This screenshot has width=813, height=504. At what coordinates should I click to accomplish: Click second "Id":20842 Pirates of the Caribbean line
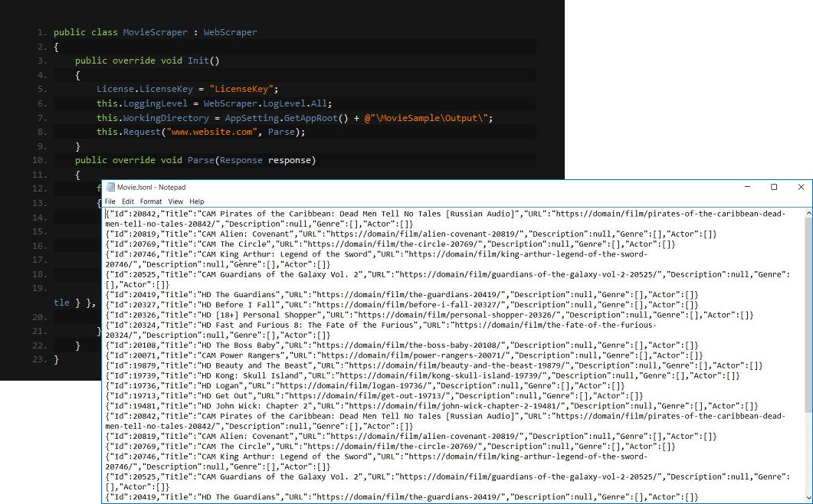(446, 421)
